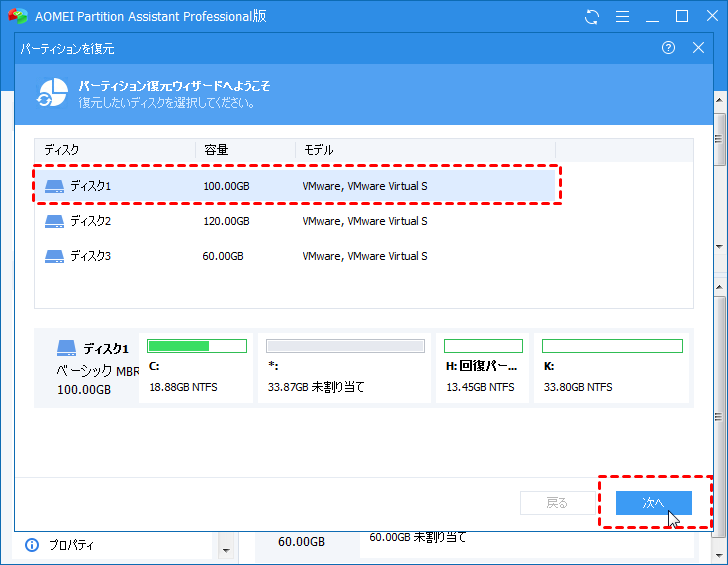Screen dimensions: 728x565
Task: Click the disk icon of ディスク1 row
Action: (x=54, y=187)
